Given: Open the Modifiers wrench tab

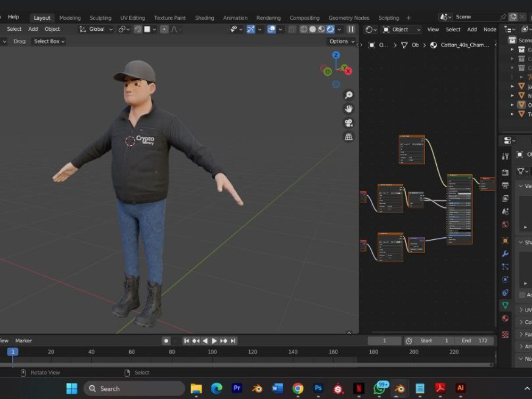Looking at the screenshot, I should click(505, 253).
